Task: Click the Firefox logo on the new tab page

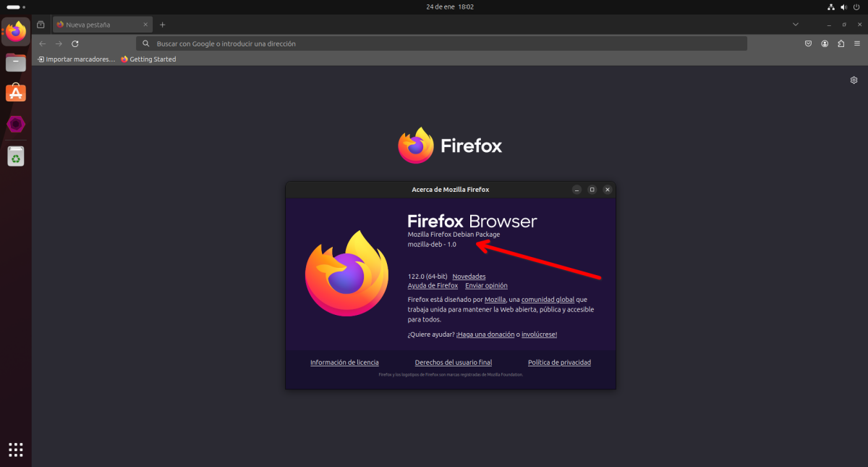Action: tap(450, 146)
